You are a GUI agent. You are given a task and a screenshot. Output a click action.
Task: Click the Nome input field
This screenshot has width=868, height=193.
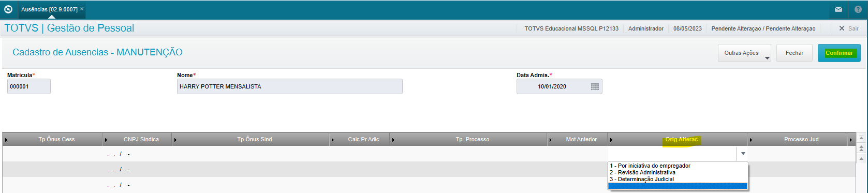289,86
